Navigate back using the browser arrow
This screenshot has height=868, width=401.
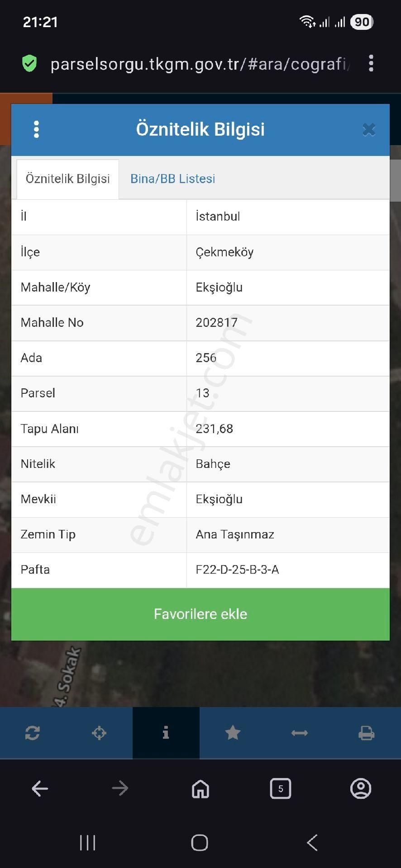pyautogui.click(x=40, y=788)
